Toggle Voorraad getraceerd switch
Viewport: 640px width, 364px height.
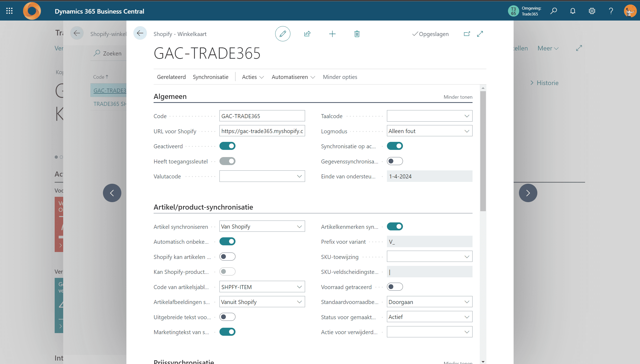click(x=395, y=287)
